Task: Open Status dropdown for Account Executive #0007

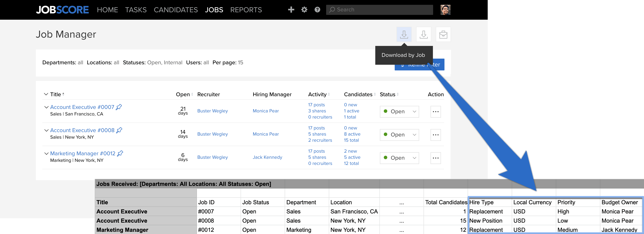Action: [399, 112]
